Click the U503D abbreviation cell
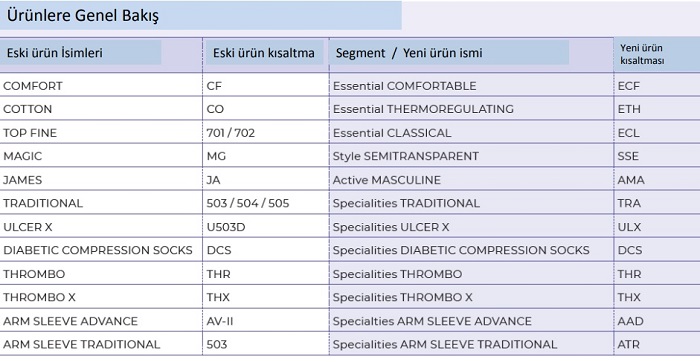The image size is (700, 362). click(x=266, y=227)
